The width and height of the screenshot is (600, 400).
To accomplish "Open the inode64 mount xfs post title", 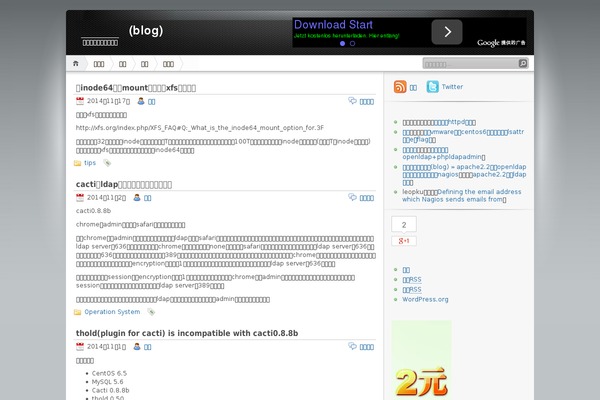I will pos(136,88).
